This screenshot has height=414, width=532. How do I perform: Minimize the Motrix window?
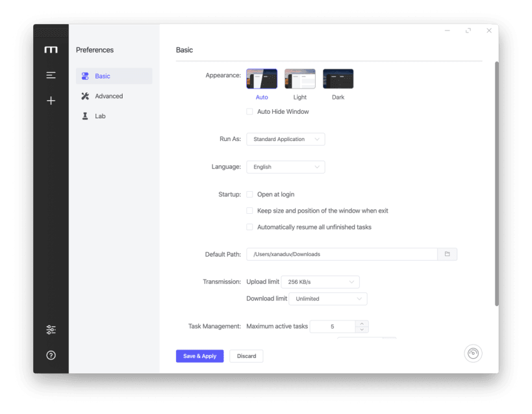click(x=447, y=31)
